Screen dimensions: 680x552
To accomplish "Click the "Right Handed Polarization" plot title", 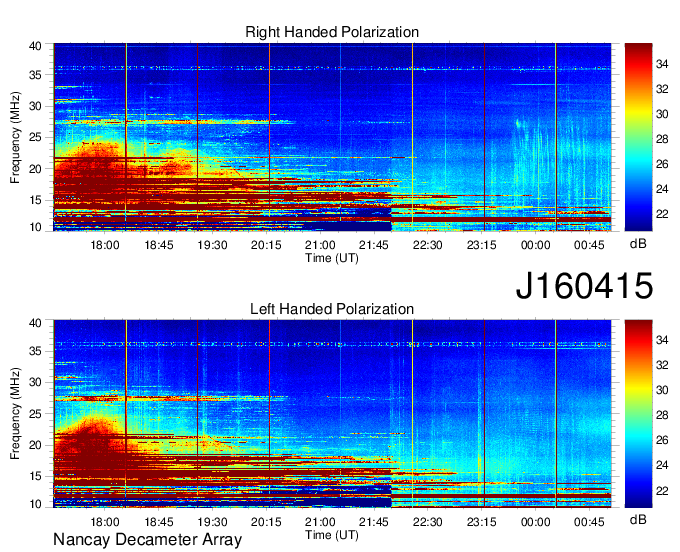I will pyautogui.click(x=332, y=32).
